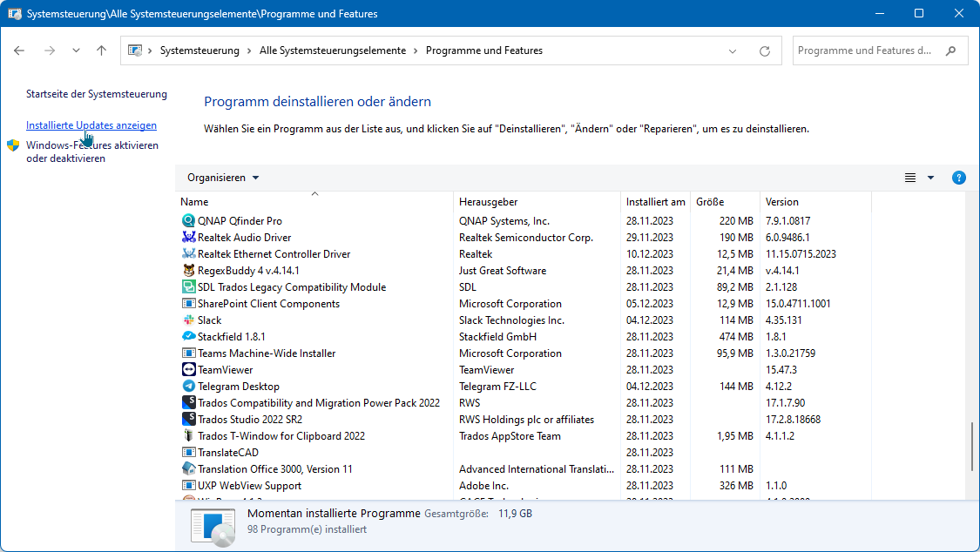Click the Realtek Audio Driver icon
This screenshot has height=552, width=980.
coord(188,238)
